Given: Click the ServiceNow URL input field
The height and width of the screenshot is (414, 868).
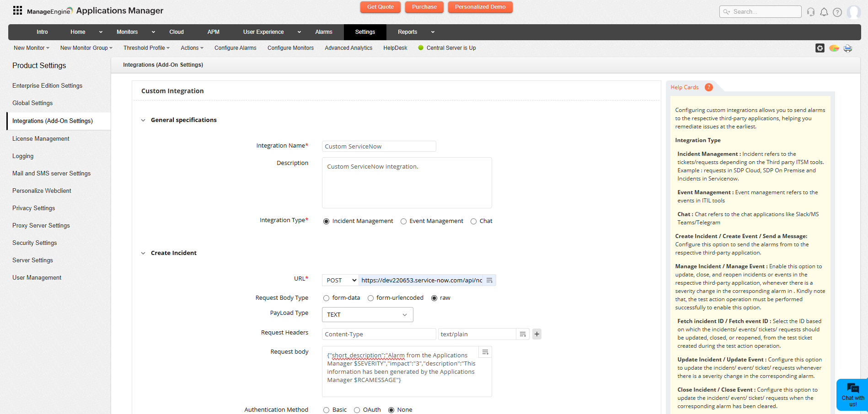Looking at the screenshot, I should click(x=421, y=280).
